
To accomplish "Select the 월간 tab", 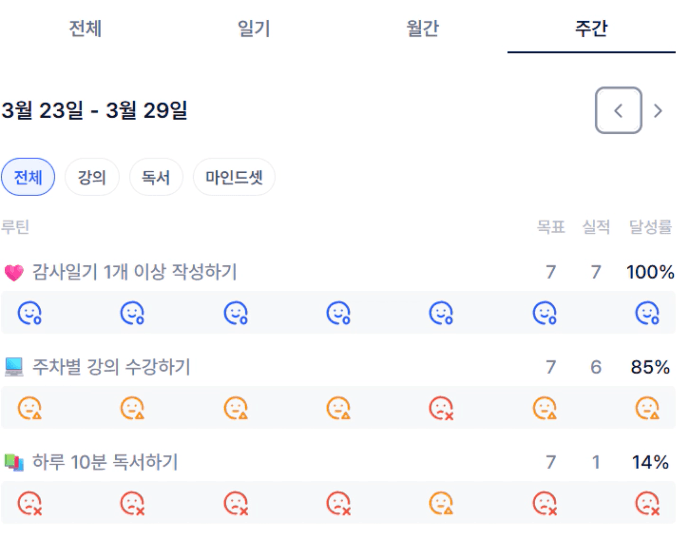I will [423, 28].
